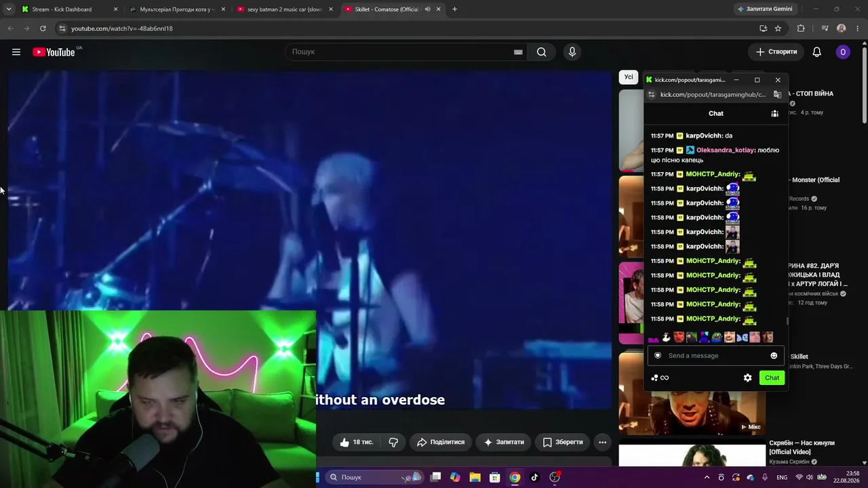Open more actions menu under the video

(x=602, y=443)
